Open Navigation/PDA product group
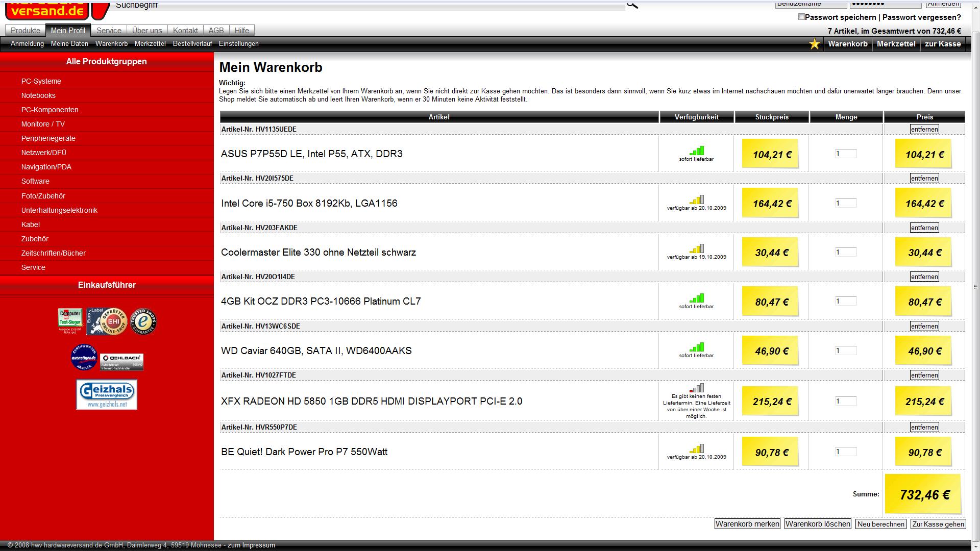Screen dimensions: 980x551 [46, 167]
